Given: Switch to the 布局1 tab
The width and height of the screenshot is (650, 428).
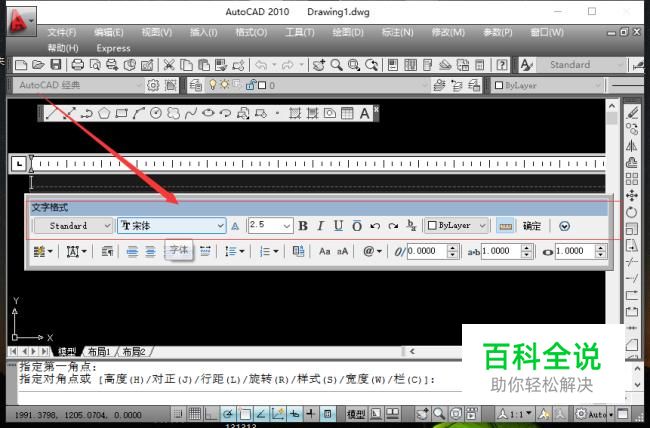Looking at the screenshot, I should pyautogui.click(x=99, y=352).
